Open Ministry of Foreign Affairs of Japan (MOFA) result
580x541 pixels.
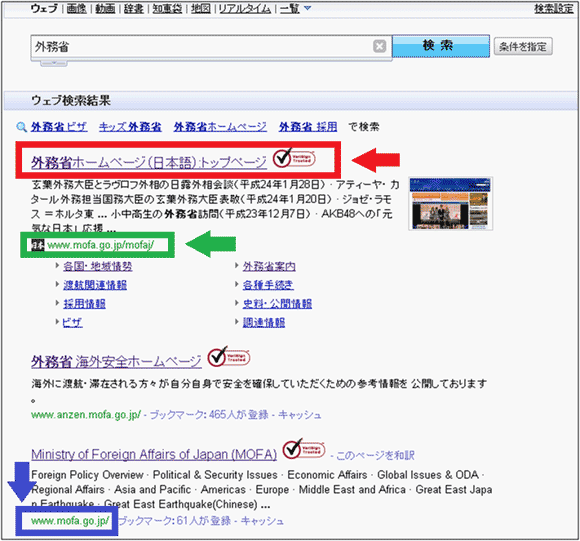[x=154, y=454]
